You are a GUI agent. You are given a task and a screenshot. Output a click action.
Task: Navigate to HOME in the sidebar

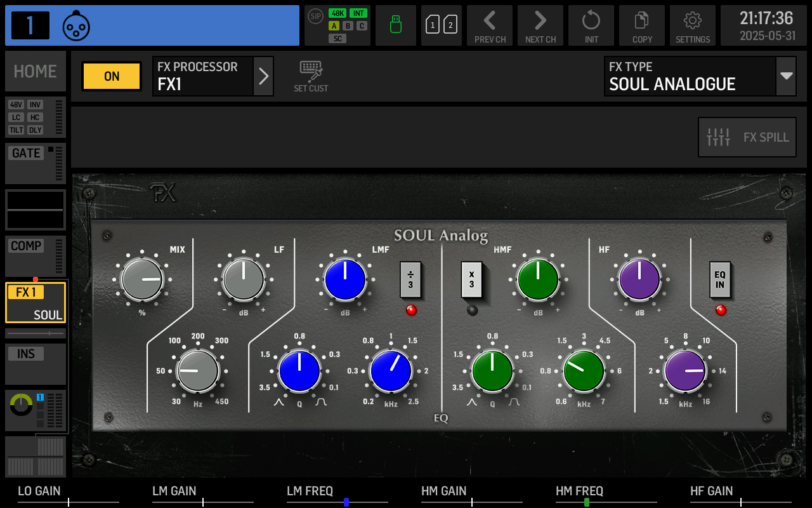pyautogui.click(x=35, y=71)
